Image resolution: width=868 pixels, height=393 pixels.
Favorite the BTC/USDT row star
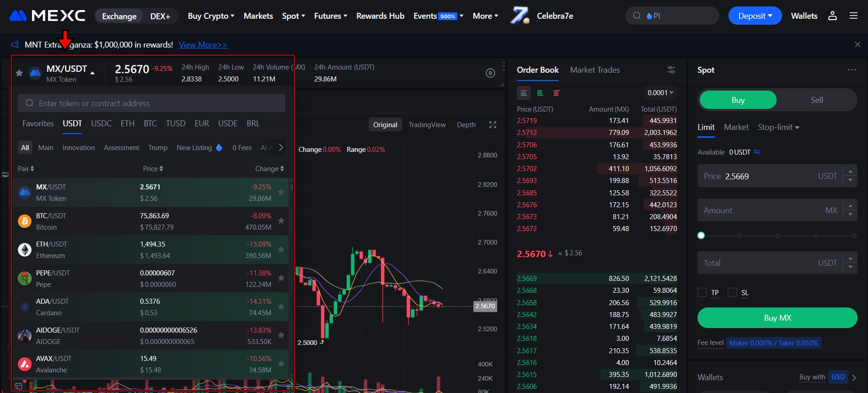tap(281, 221)
